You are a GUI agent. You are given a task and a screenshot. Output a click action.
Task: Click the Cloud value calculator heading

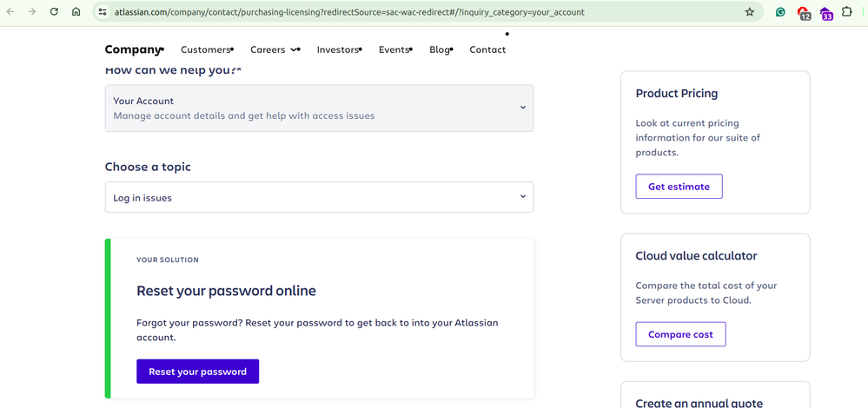click(x=696, y=256)
